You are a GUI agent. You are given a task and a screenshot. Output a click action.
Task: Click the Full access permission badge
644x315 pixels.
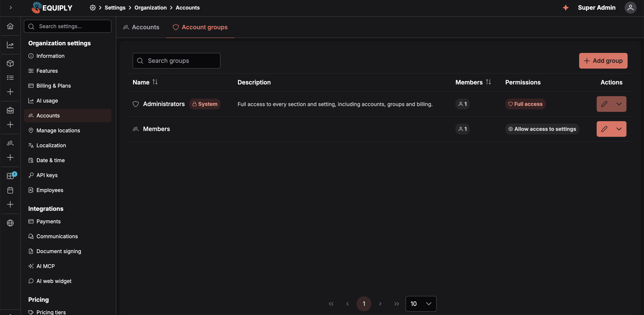pos(525,104)
